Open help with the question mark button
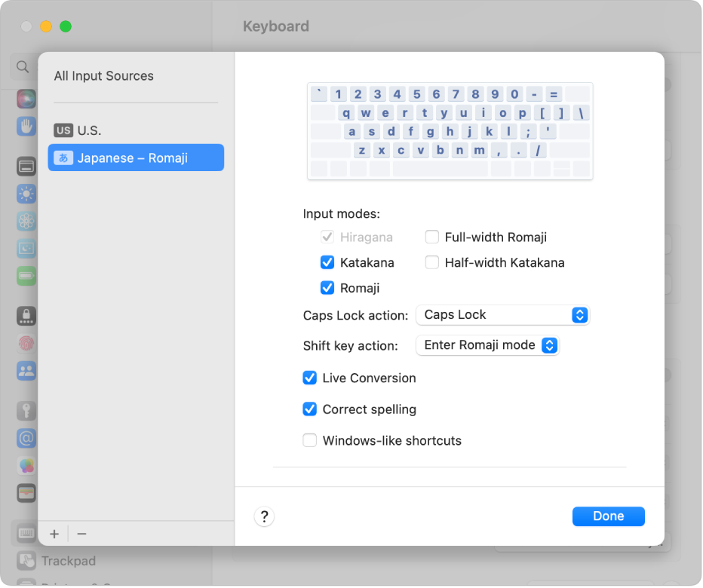This screenshot has width=703, height=588. pos(264,516)
